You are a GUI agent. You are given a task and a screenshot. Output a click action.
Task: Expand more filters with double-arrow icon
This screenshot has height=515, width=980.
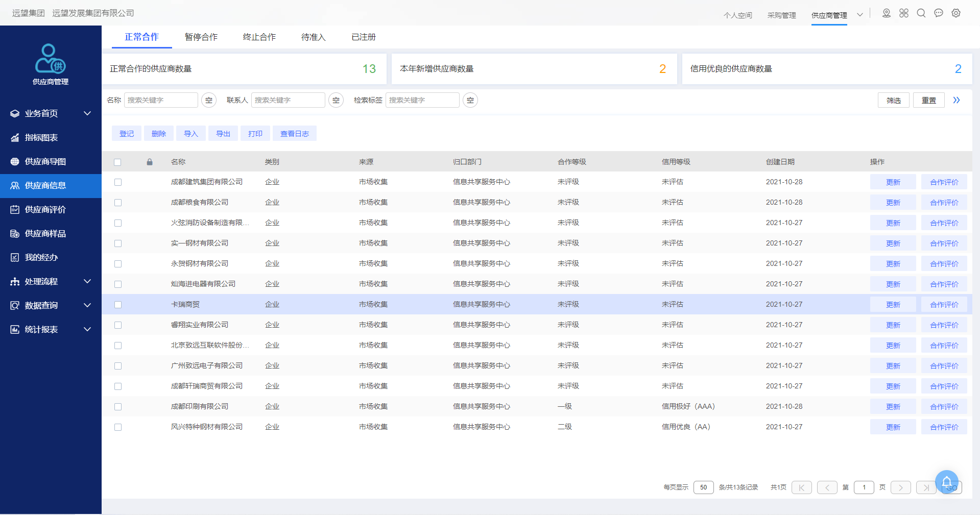(x=957, y=100)
